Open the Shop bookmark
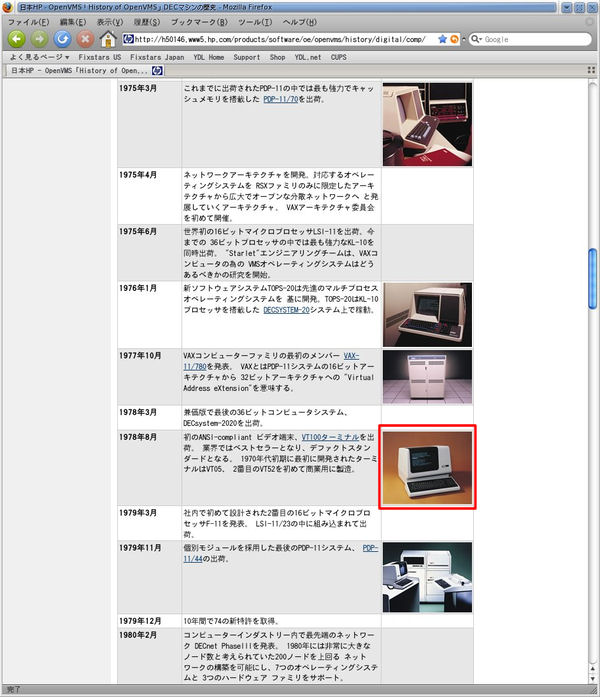The image size is (600, 697). click(277, 57)
